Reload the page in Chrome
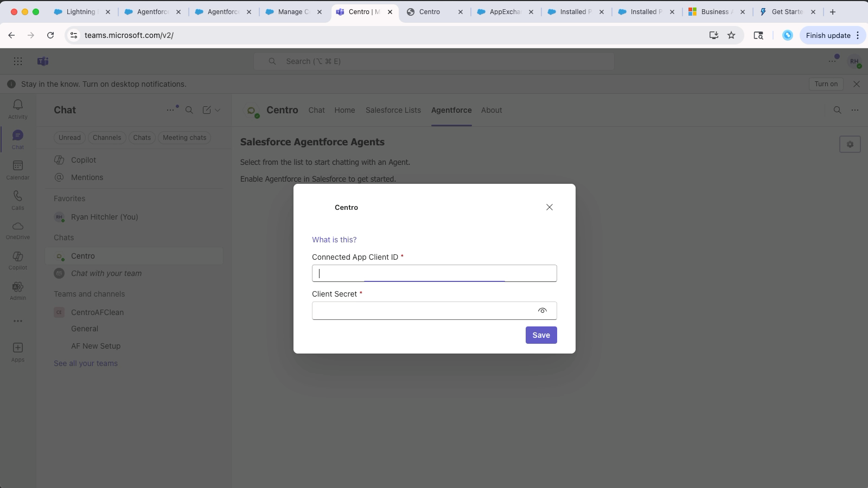The height and width of the screenshot is (488, 868). pyautogui.click(x=50, y=35)
